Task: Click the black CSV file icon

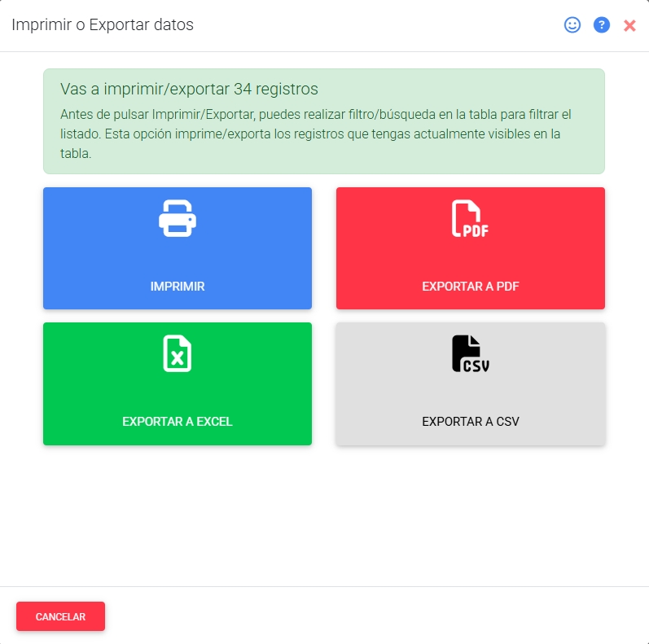Action: (x=471, y=353)
